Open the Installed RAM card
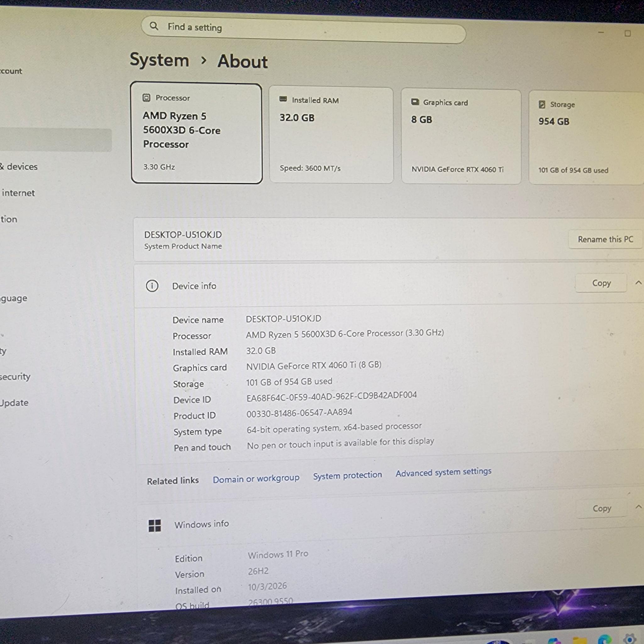The width and height of the screenshot is (644, 644). (x=331, y=135)
